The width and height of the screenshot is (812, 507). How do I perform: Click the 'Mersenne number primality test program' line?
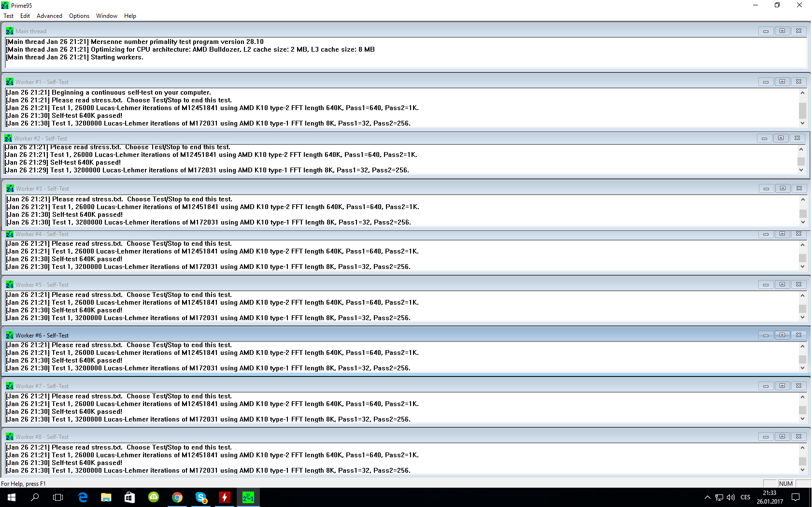[x=135, y=42]
